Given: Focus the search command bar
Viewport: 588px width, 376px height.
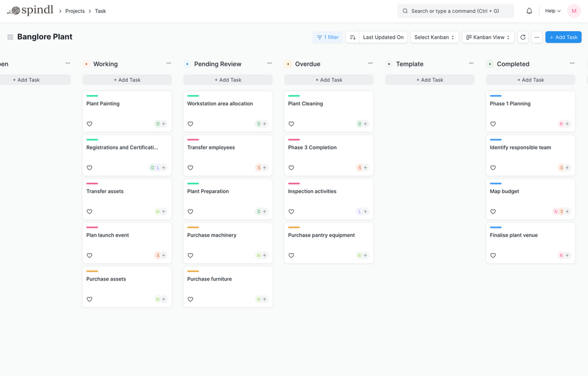Looking at the screenshot, I should click(455, 11).
